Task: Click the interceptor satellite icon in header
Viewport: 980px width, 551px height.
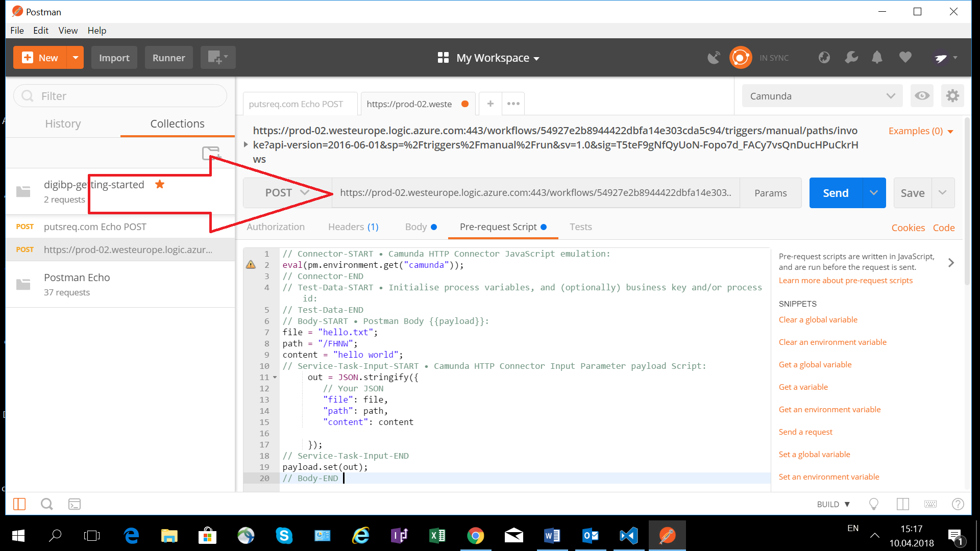Action: coord(714,58)
